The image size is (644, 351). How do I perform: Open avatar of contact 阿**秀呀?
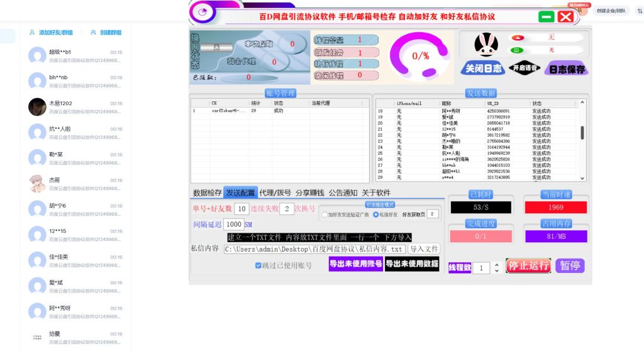pos(37,311)
